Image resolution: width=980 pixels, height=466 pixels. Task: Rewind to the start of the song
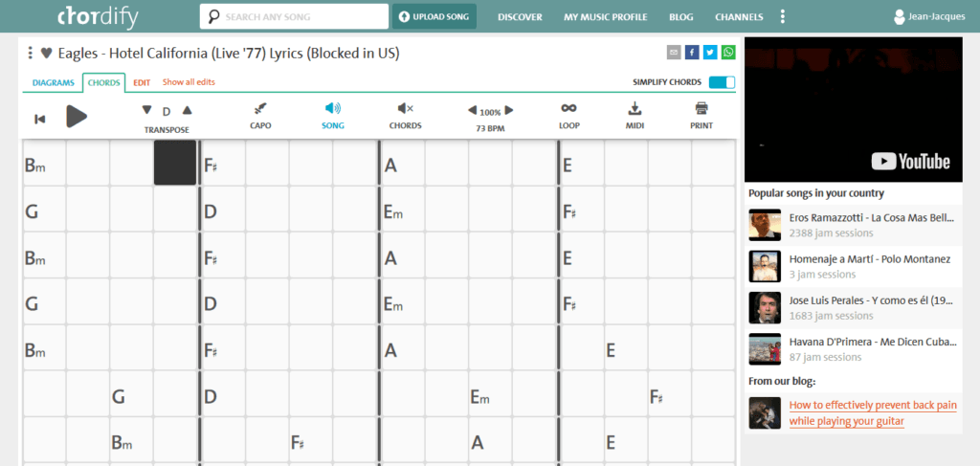40,119
